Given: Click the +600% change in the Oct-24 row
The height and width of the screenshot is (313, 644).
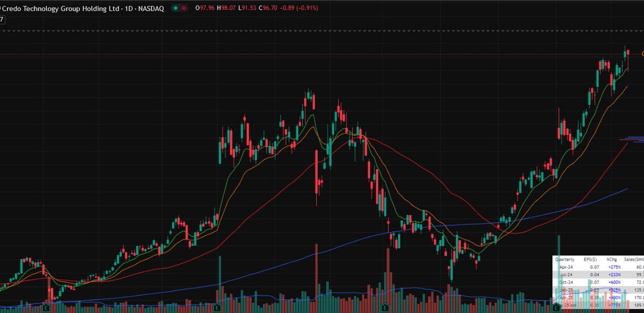Looking at the screenshot, I should click(614, 282).
